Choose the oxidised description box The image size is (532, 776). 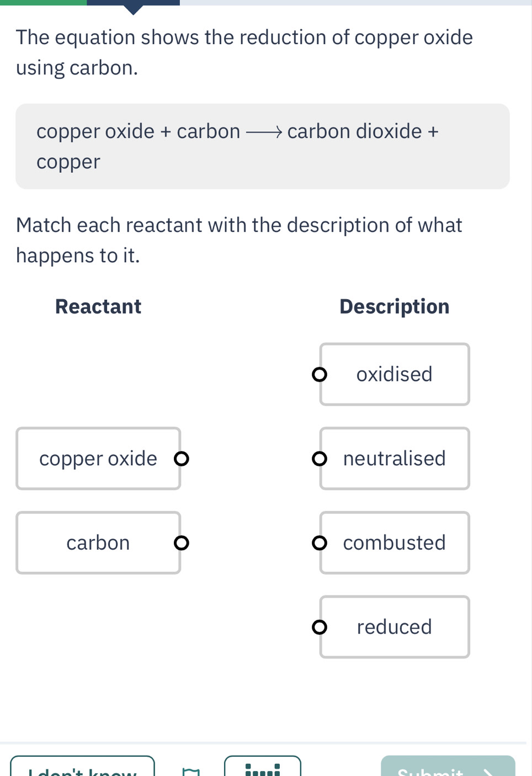[x=395, y=375]
